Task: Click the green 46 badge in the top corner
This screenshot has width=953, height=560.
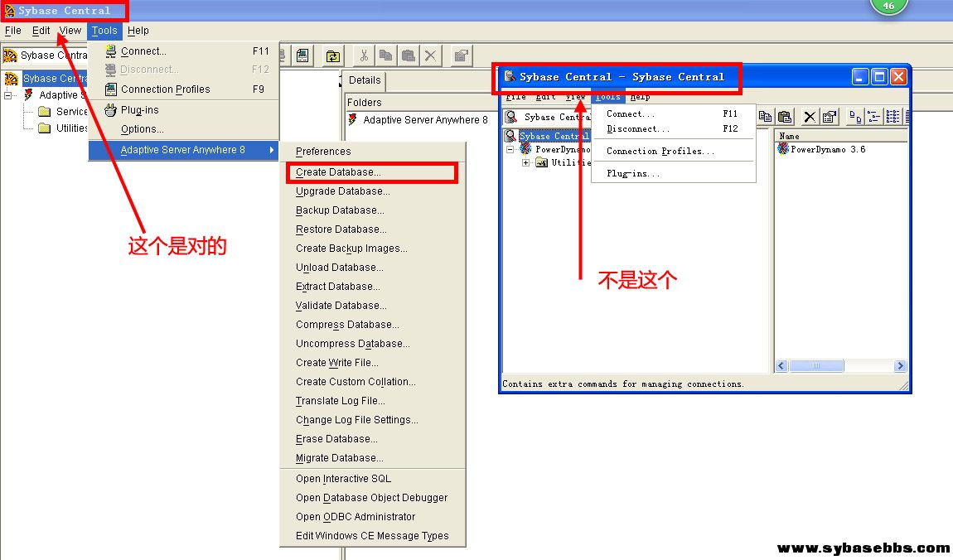Action: 888,6
